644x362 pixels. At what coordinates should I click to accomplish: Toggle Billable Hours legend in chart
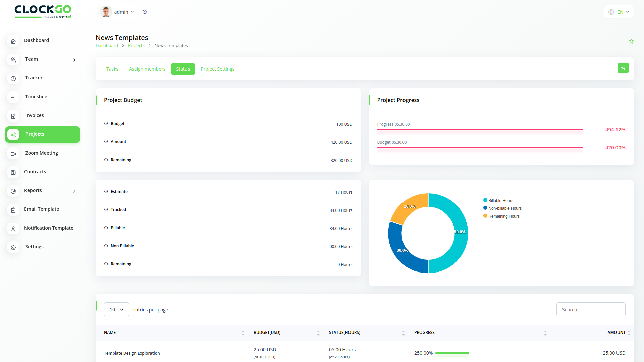500,201
